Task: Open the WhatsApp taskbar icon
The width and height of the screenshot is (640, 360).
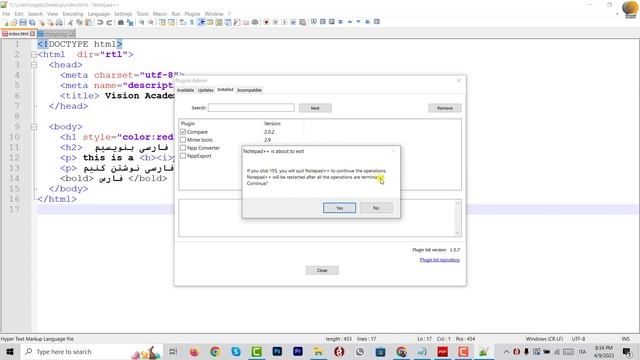Action: (x=360, y=351)
